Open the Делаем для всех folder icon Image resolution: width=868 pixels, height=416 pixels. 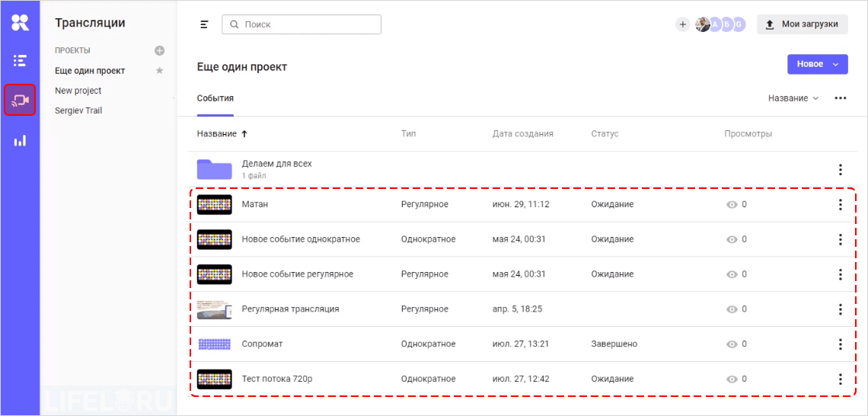[214, 169]
